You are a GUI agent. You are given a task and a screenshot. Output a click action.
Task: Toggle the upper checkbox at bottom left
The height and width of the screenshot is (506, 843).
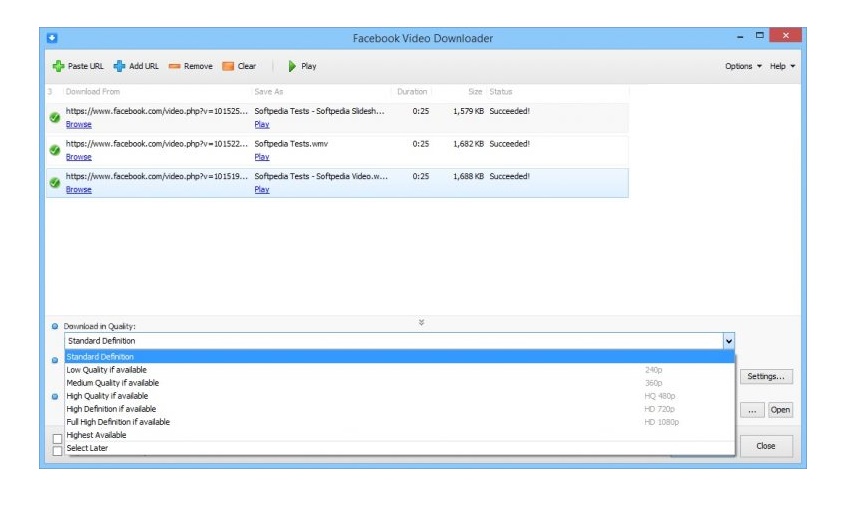pyautogui.click(x=58, y=439)
